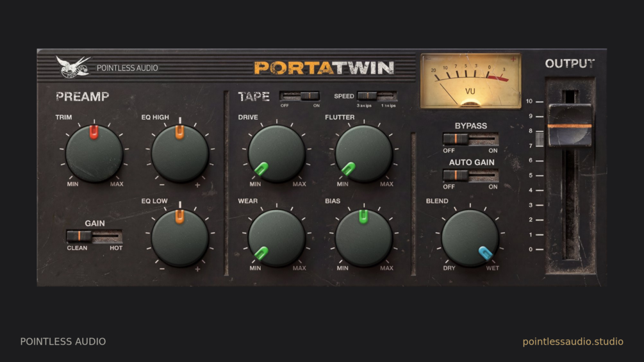This screenshot has width=644, height=362.
Task: Click the TRIM knob with red indicator
Action: [94, 154]
